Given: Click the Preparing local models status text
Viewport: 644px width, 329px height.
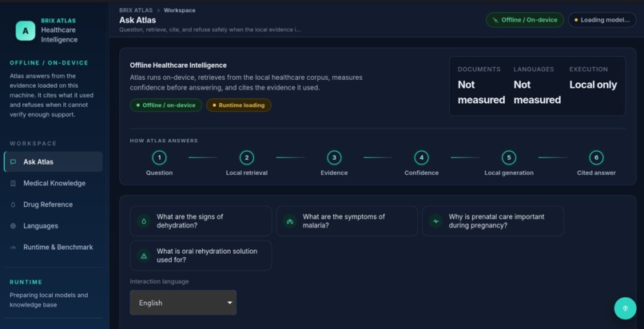Looking at the screenshot, I should click(x=49, y=300).
